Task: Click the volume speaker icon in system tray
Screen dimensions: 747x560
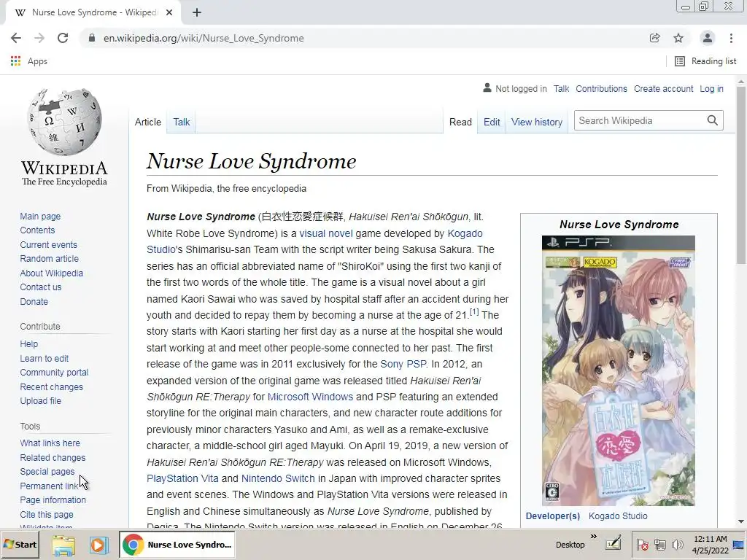Action: pyautogui.click(x=676, y=545)
